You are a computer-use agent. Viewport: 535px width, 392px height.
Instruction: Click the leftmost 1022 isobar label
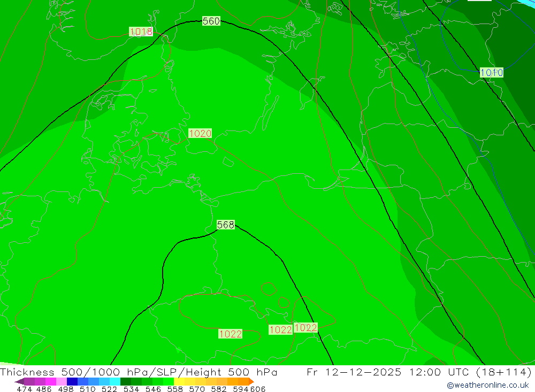tap(230, 334)
